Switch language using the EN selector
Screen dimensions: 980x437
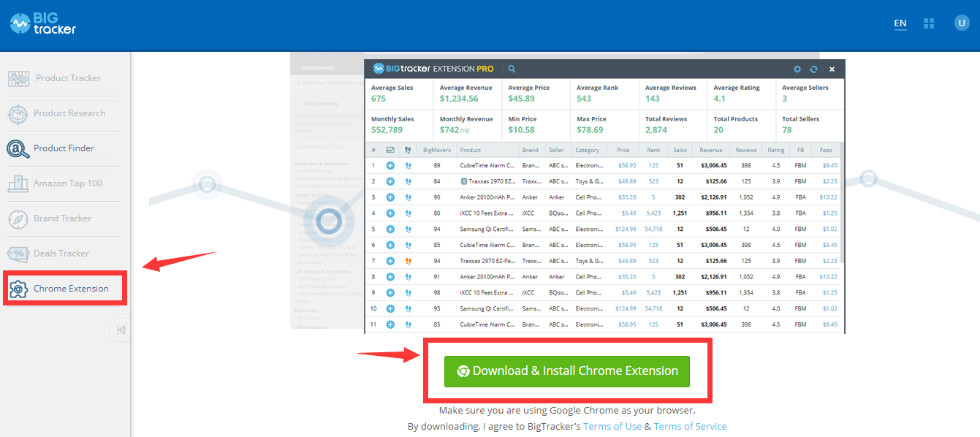point(900,23)
